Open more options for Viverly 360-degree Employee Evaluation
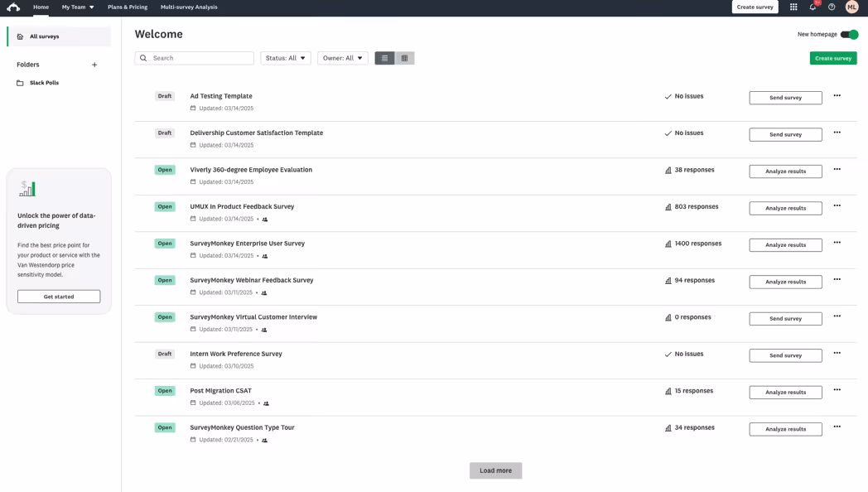Viewport: 868px width, 492px height. [837, 169]
